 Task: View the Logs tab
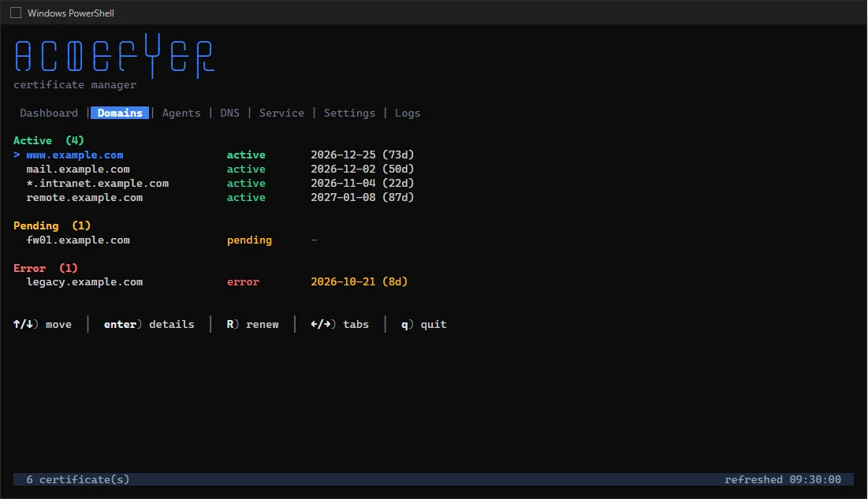pyautogui.click(x=408, y=113)
